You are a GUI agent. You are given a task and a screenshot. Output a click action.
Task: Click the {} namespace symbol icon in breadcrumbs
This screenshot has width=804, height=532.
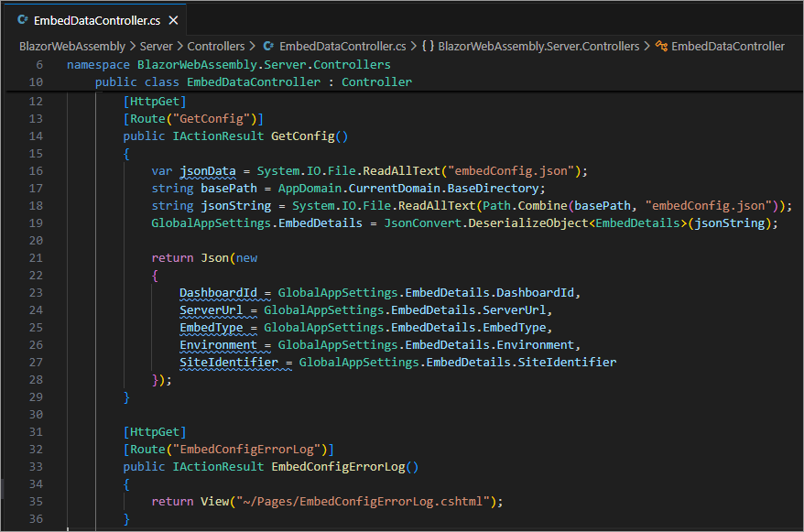[429, 46]
